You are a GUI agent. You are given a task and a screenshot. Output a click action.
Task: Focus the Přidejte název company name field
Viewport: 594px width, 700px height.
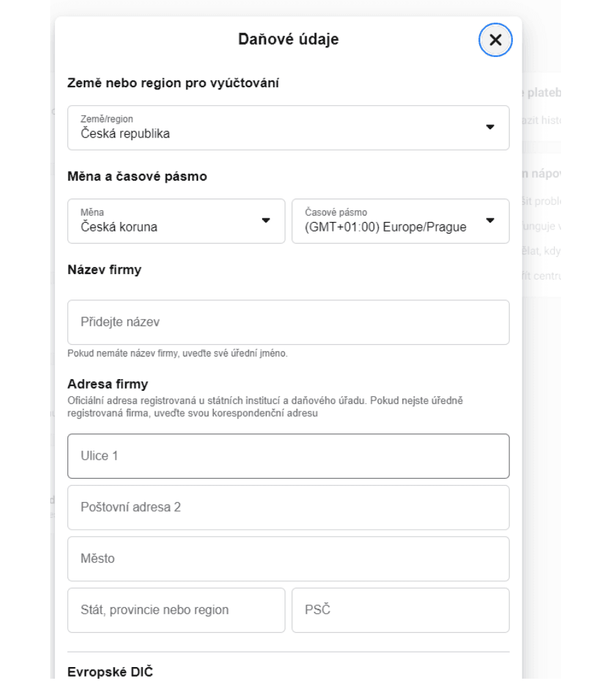point(288,322)
